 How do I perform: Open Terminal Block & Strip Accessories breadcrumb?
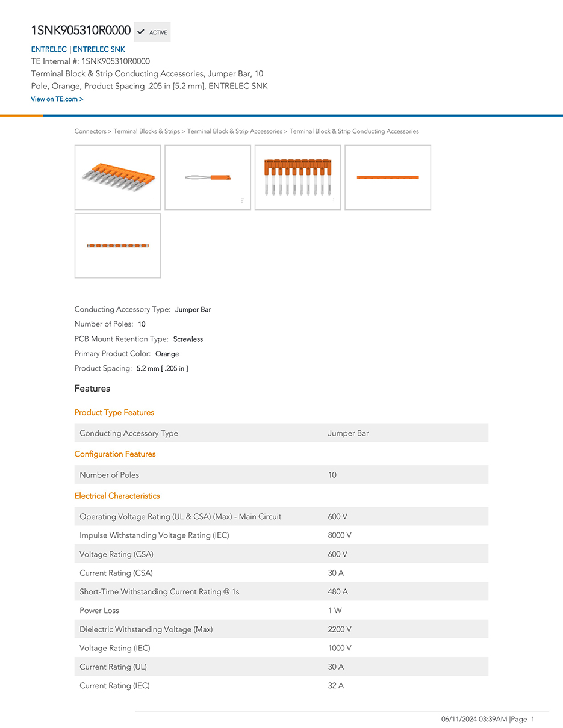click(x=234, y=131)
